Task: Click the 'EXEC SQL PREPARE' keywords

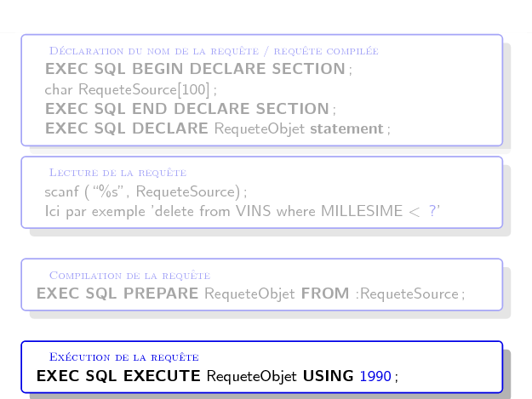Action: click(x=117, y=294)
